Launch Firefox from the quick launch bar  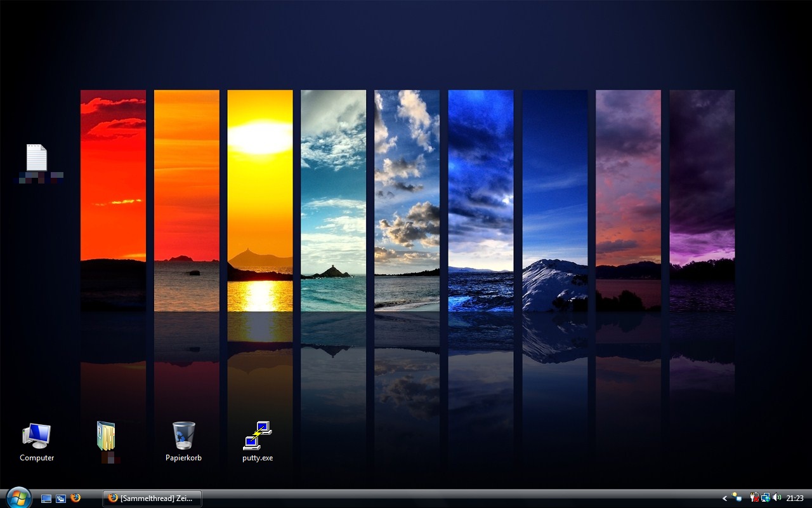pyautogui.click(x=75, y=498)
